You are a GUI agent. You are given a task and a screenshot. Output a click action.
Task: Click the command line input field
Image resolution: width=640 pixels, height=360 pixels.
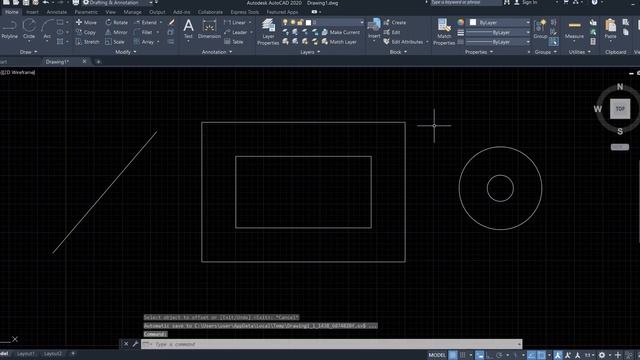tap(331, 344)
